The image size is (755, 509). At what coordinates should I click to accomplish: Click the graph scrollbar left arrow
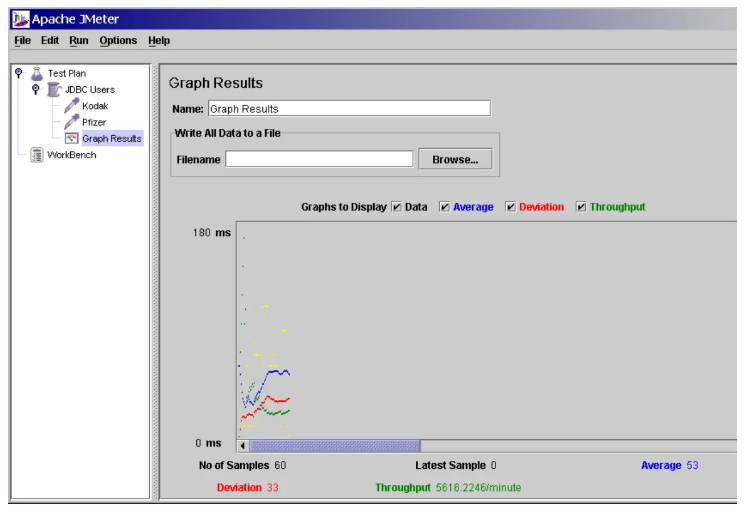point(243,446)
